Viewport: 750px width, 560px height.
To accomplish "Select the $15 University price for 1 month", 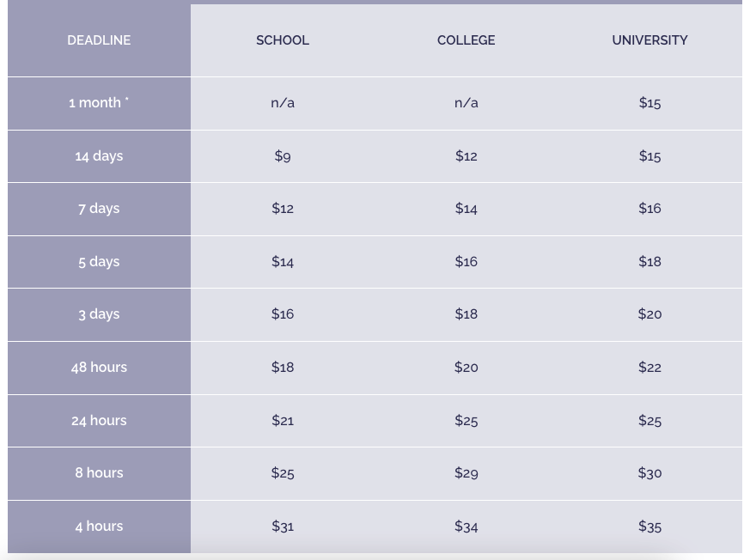I will pos(649,103).
